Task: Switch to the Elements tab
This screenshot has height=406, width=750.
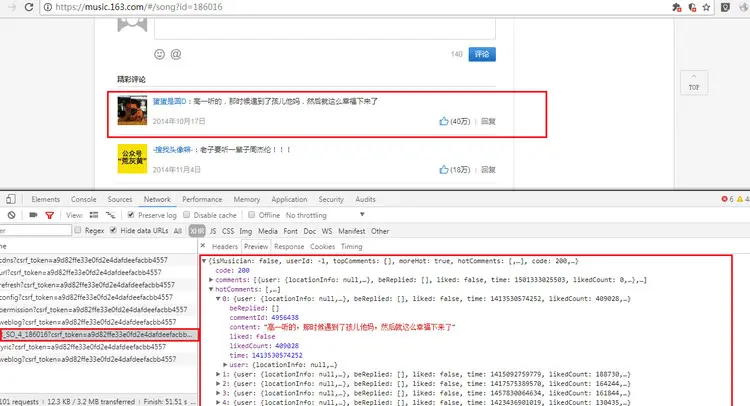Action: [x=45, y=199]
